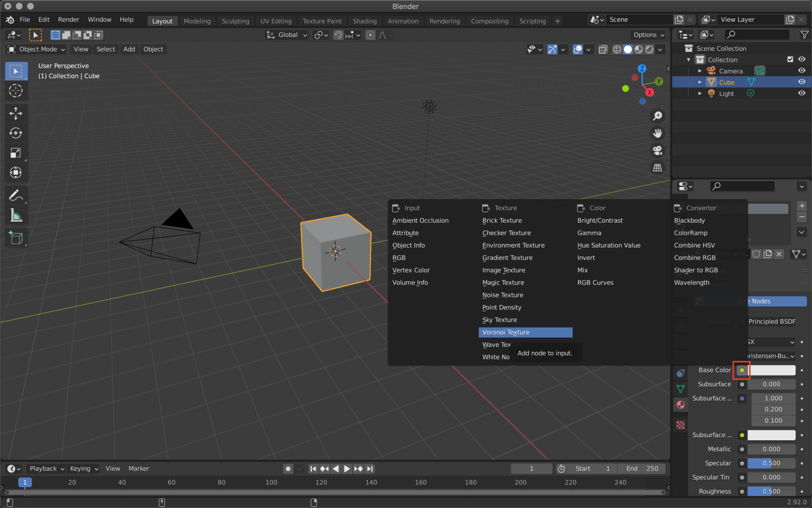
Task: Toggle the Camera's visibility eye icon
Action: [x=801, y=70]
